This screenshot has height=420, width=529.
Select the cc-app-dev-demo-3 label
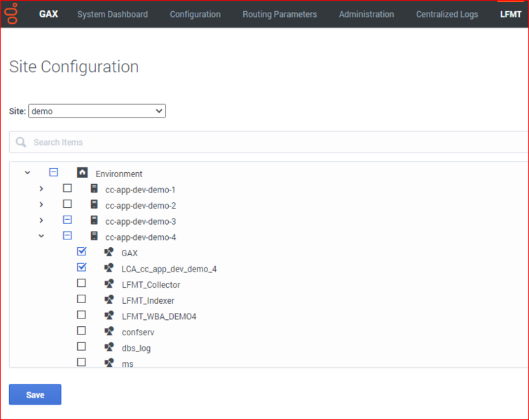(x=141, y=221)
